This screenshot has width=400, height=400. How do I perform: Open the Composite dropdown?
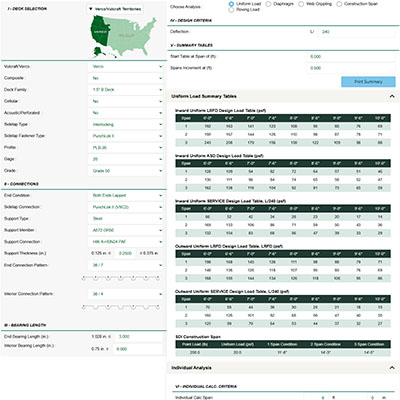tap(126, 78)
